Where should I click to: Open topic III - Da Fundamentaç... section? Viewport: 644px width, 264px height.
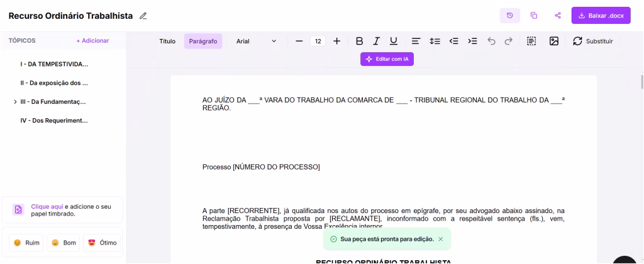53,102
